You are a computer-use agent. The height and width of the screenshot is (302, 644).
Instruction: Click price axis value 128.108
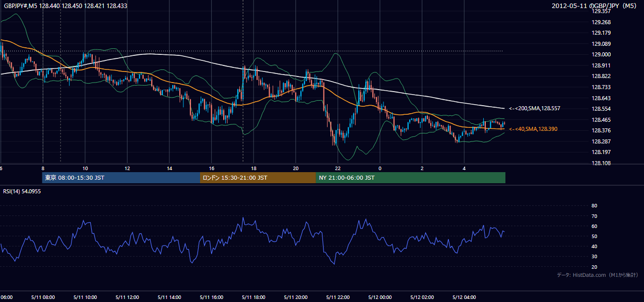tap(601, 163)
